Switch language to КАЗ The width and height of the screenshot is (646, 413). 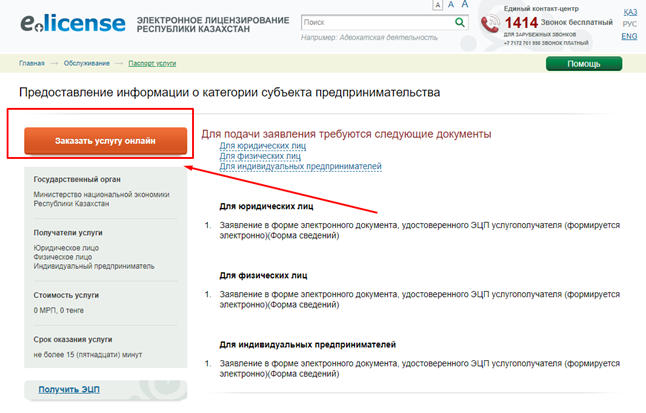tap(629, 12)
